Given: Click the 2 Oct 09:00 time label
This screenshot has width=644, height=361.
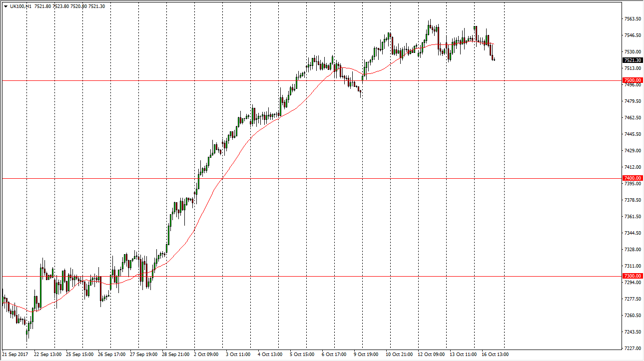Looking at the screenshot, I should click(x=206, y=355).
